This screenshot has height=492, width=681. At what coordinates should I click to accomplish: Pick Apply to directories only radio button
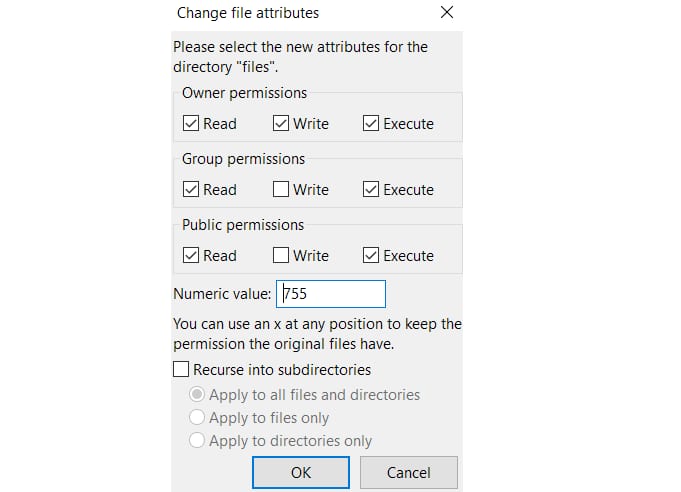pyautogui.click(x=197, y=441)
